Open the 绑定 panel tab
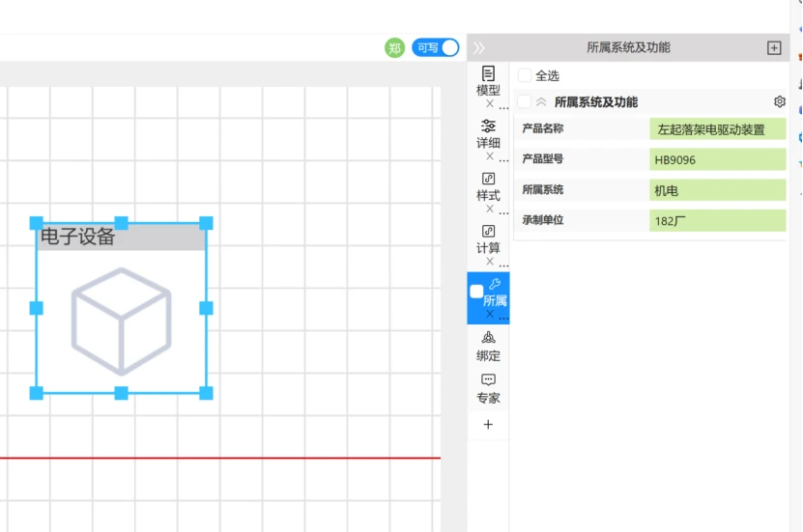Image resolution: width=803 pixels, height=532 pixels. tap(488, 347)
